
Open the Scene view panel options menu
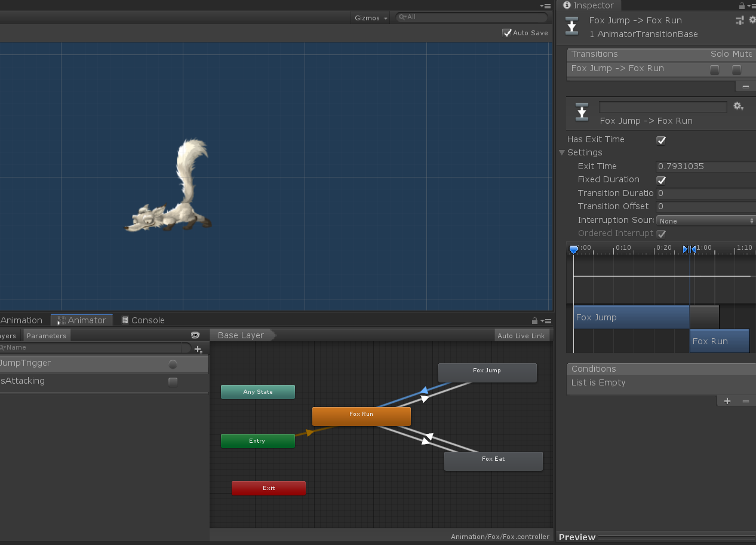pyautogui.click(x=545, y=5)
